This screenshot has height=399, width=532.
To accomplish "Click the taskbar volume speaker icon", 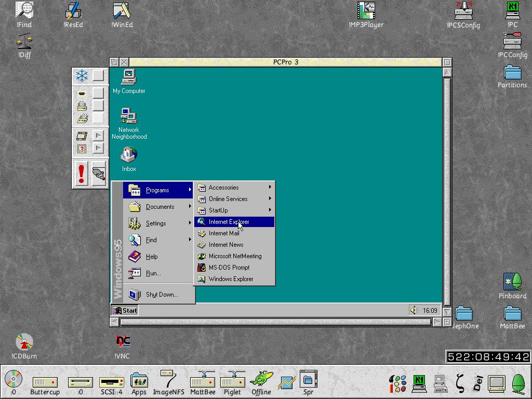I will click(x=414, y=311).
